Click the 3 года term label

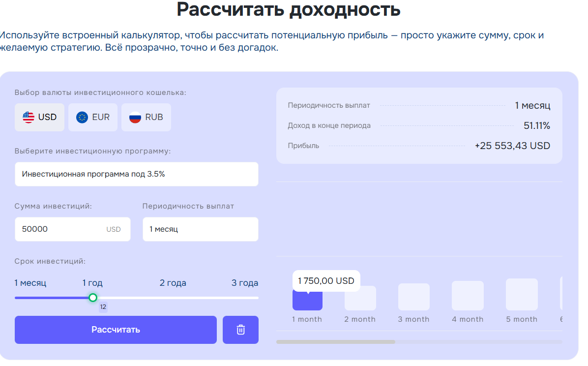pyautogui.click(x=245, y=282)
